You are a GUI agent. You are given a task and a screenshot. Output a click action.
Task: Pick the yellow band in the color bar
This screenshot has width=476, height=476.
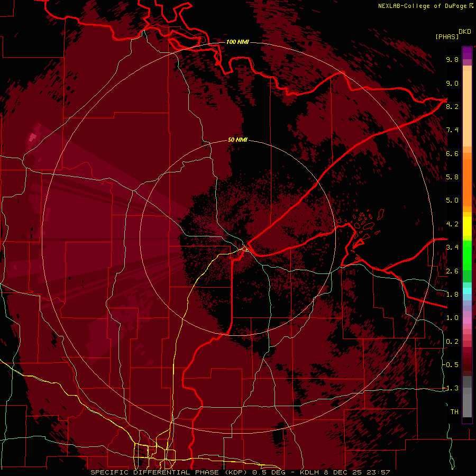pyautogui.click(x=467, y=226)
